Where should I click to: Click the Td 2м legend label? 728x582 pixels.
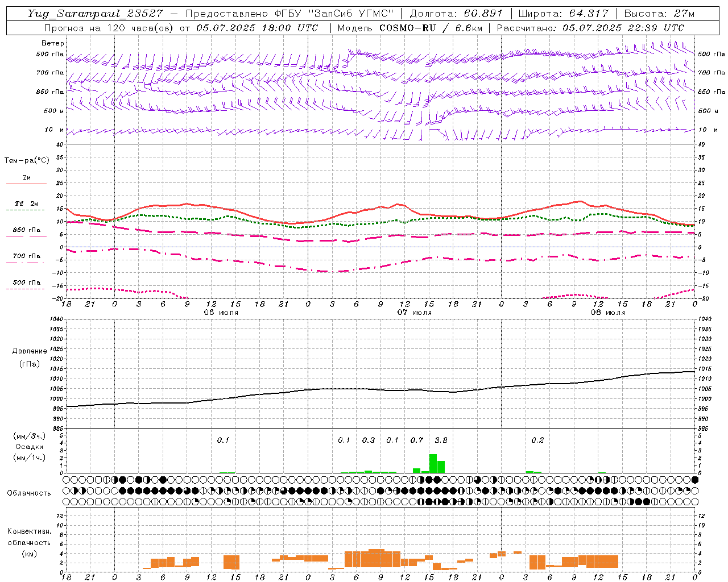tap(27, 203)
